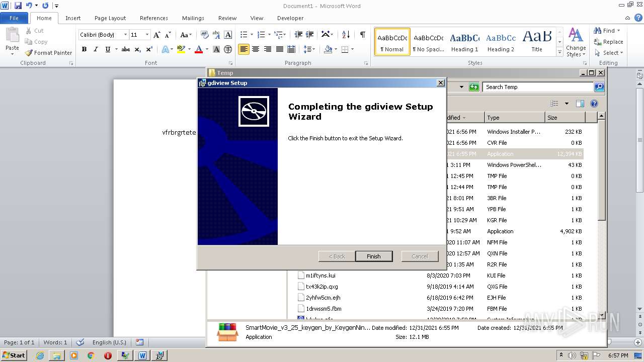Toggle Superscript formatting
The width and height of the screenshot is (644, 362).
coord(149,49)
